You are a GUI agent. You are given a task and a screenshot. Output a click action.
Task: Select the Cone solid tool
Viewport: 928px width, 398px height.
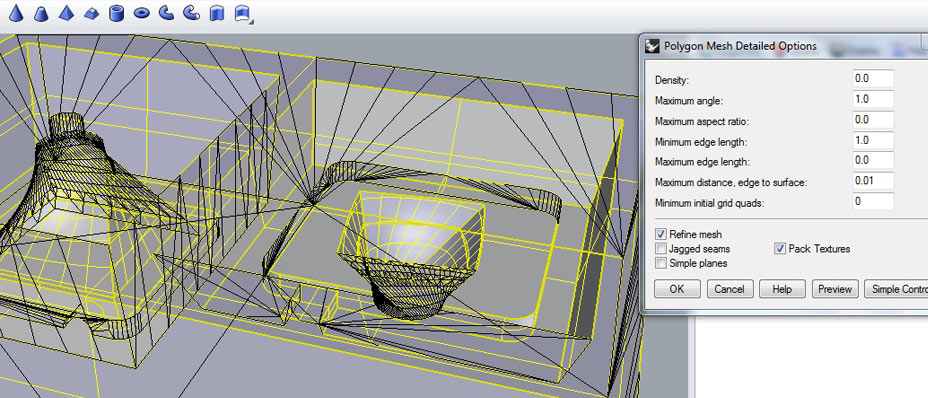[16, 13]
